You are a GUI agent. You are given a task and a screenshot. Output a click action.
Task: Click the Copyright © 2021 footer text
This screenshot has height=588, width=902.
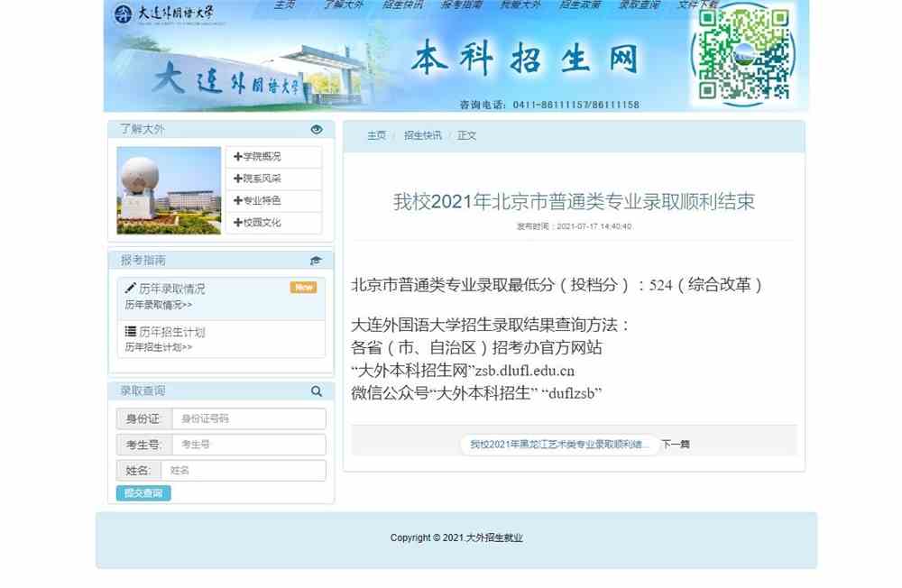click(456, 537)
